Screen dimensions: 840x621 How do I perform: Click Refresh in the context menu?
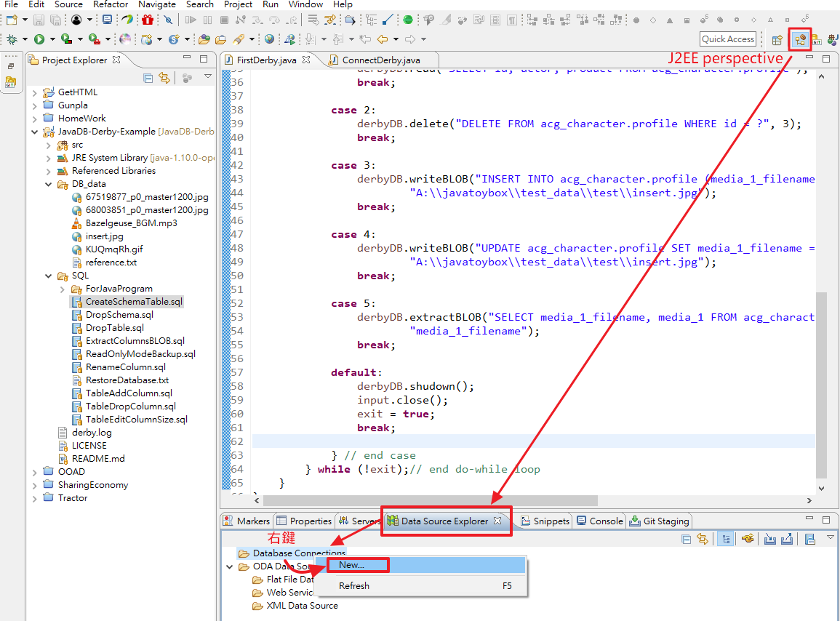pyautogui.click(x=354, y=585)
